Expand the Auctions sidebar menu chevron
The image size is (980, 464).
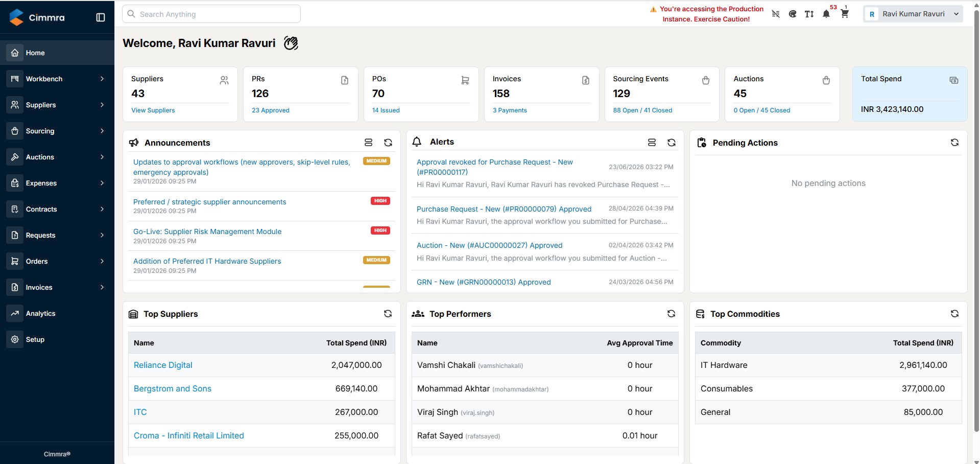coord(102,157)
